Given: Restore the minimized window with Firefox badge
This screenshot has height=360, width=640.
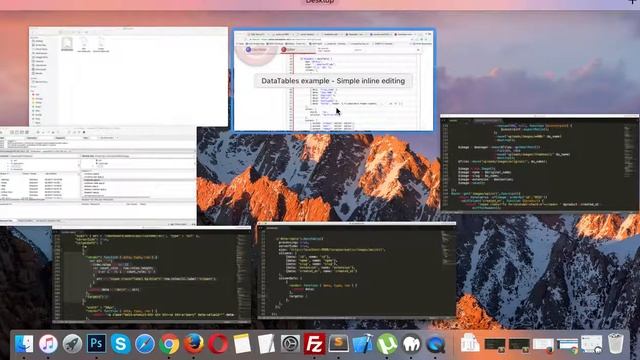Looking at the screenshot, I should click(x=543, y=345).
